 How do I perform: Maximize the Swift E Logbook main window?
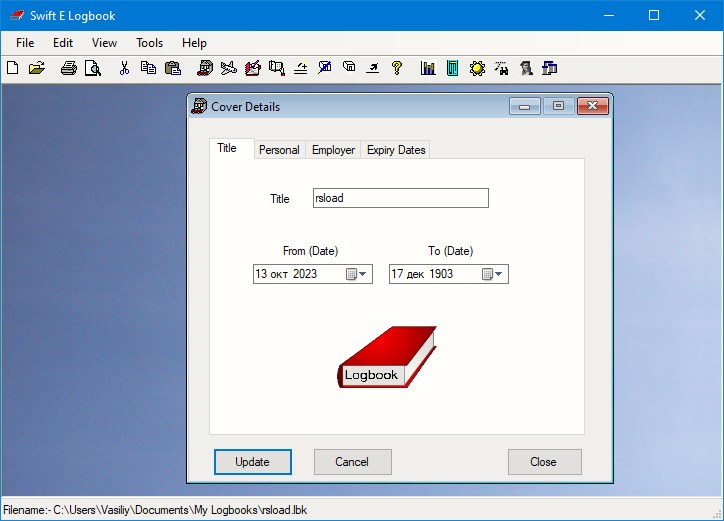tap(654, 15)
